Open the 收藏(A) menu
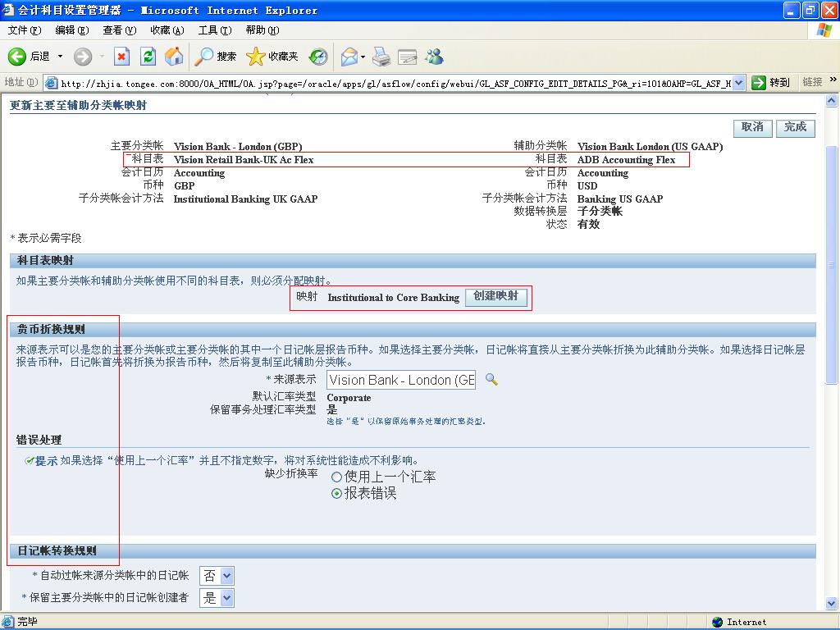This screenshot has height=630, width=840. [x=167, y=30]
